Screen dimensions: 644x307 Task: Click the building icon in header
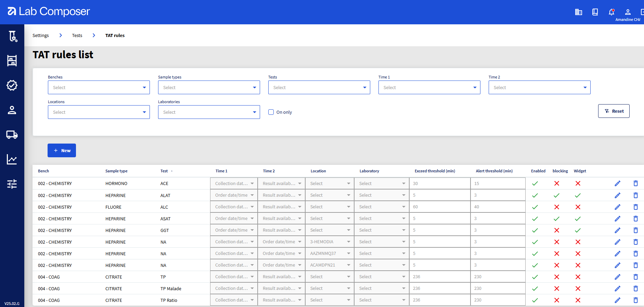coord(579,12)
